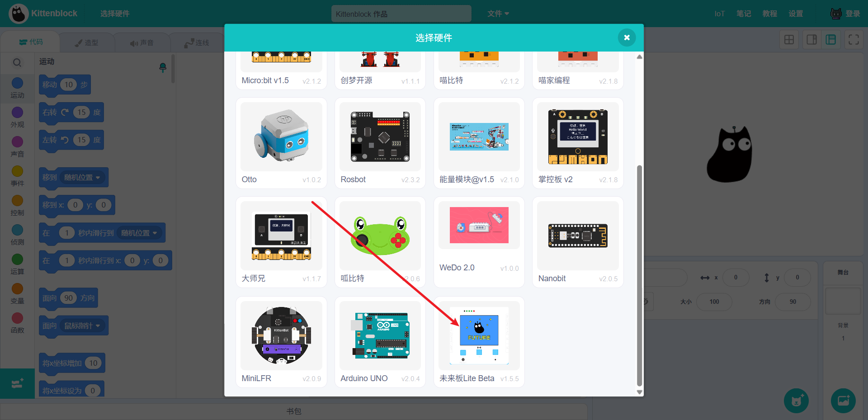Viewport: 868px width, 420px height.
Task: Select the 大师兄 board card
Action: click(x=281, y=242)
